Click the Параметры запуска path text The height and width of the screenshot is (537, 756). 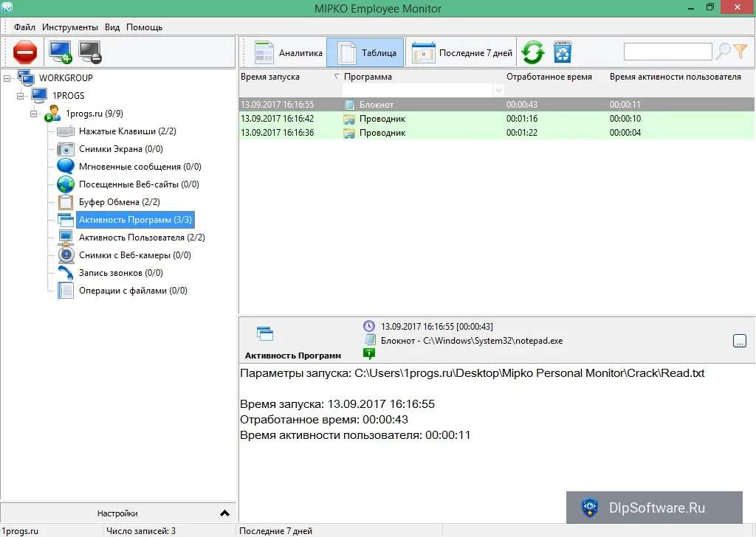coord(472,373)
